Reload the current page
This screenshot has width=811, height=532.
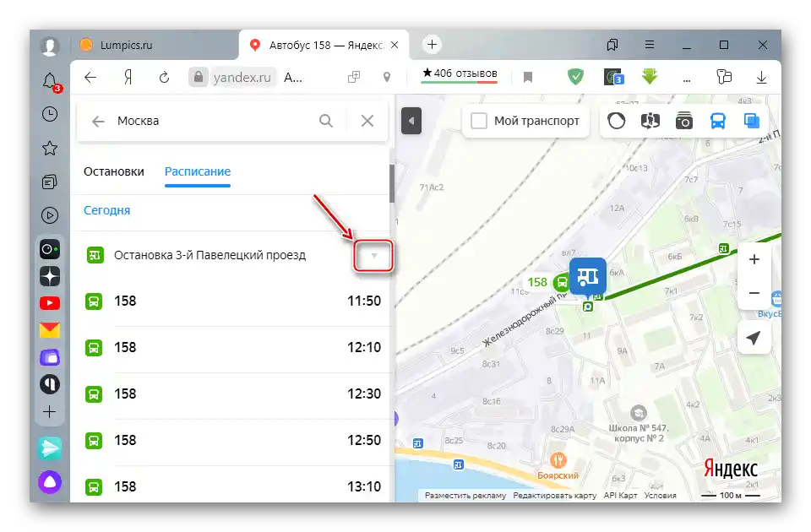(164, 78)
